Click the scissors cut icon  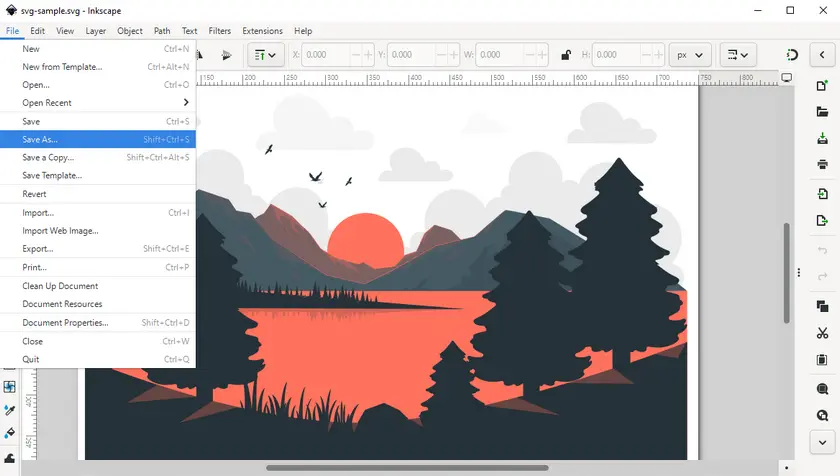(822, 333)
